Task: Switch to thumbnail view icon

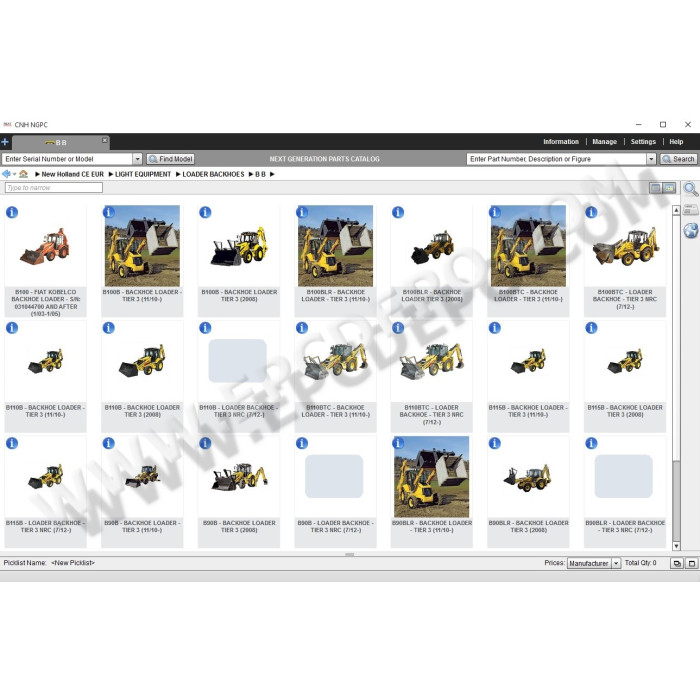Action: pyautogui.click(x=669, y=188)
